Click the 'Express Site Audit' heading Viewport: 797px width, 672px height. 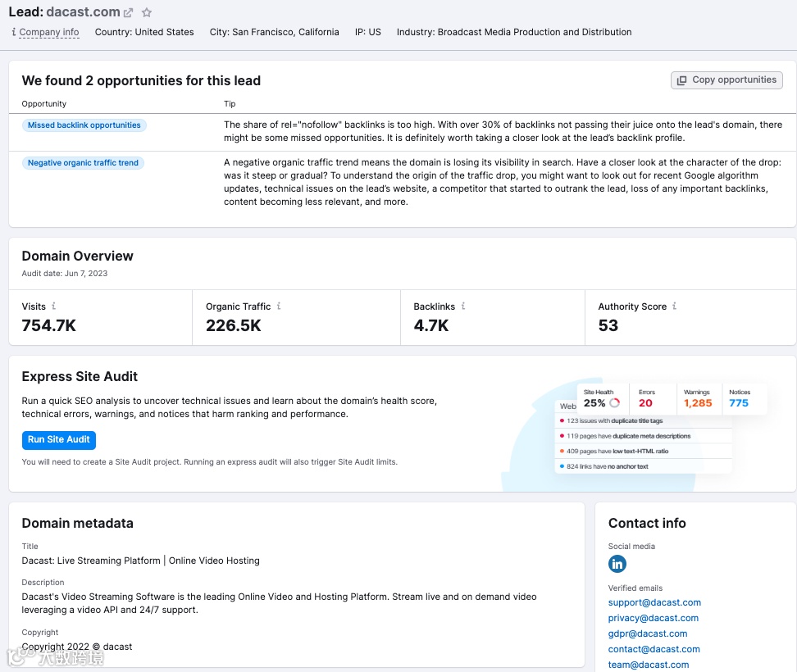[x=80, y=376]
